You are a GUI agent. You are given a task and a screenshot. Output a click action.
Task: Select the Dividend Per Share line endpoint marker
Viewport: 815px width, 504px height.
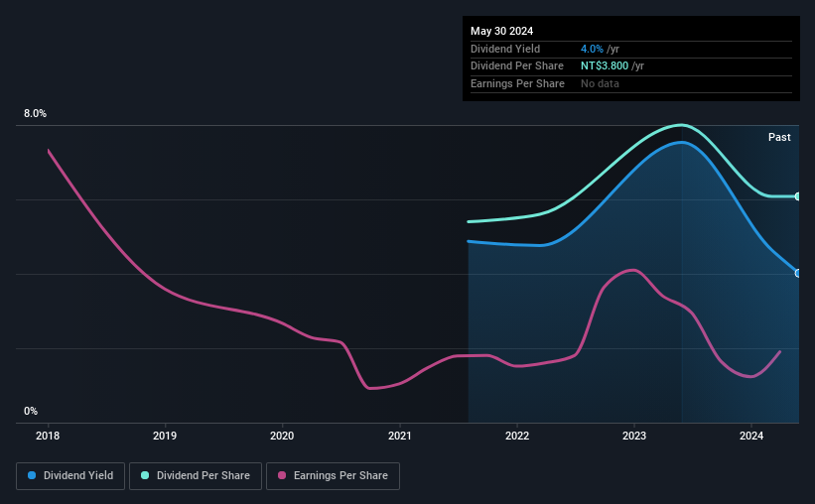[798, 196]
